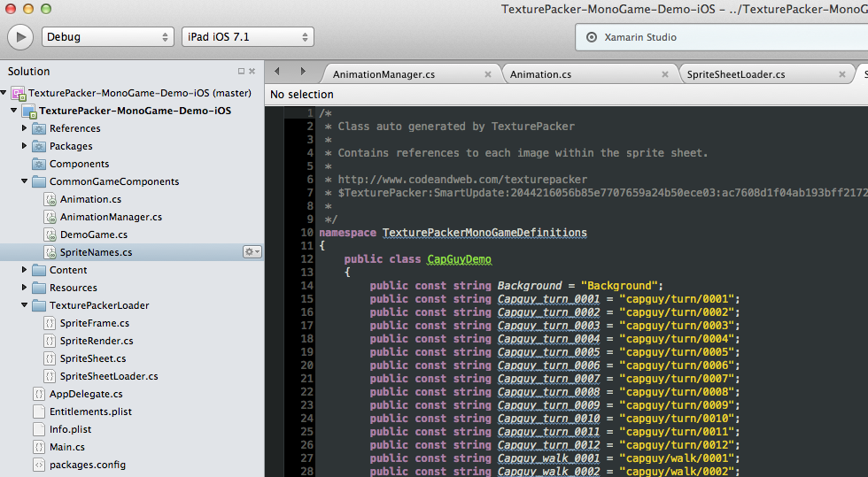Open DemoGame.cs in the solution tree
The image size is (868, 477).
click(93, 235)
